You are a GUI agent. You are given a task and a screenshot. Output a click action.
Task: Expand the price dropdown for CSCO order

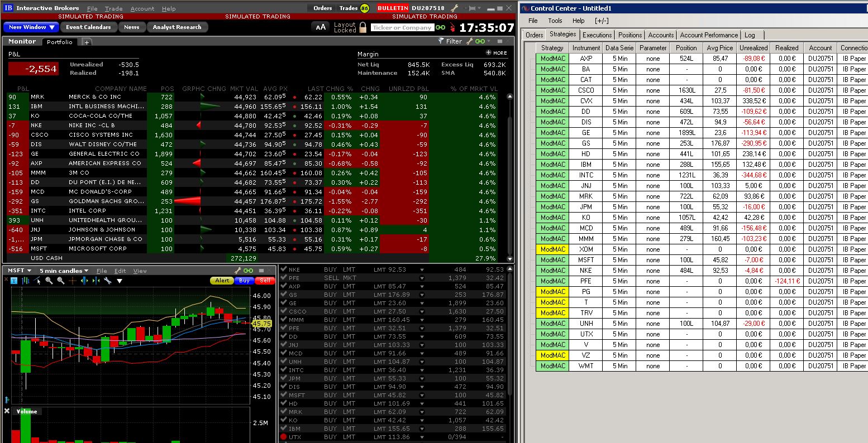(422, 312)
